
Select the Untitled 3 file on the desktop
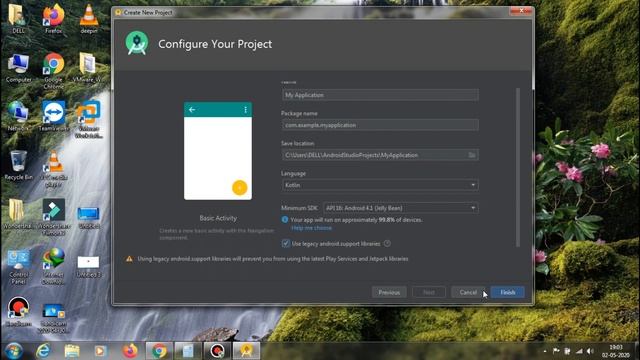tap(88, 266)
